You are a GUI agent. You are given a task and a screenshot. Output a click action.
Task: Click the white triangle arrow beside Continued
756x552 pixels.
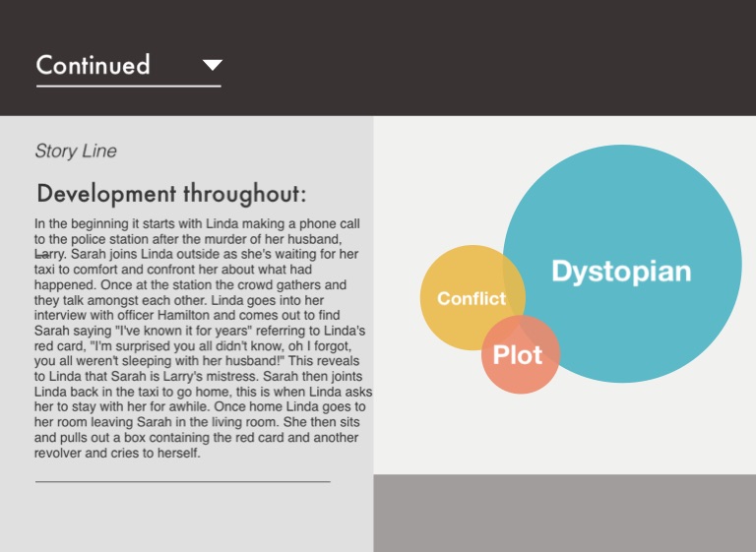point(212,66)
